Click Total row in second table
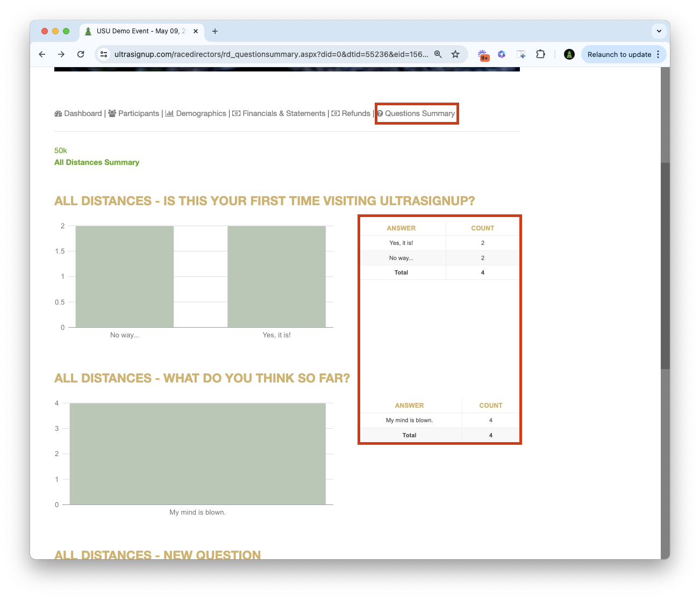The image size is (700, 599). coord(440,435)
